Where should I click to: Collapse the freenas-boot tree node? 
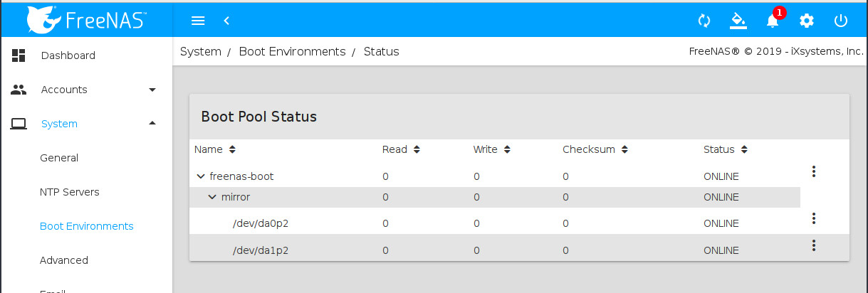201,176
